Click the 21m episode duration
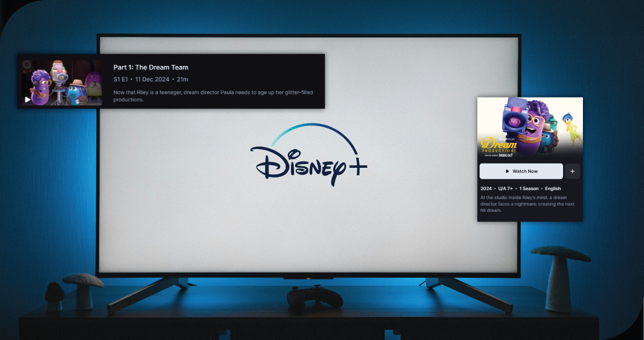644x340 pixels. click(x=182, y=79)
